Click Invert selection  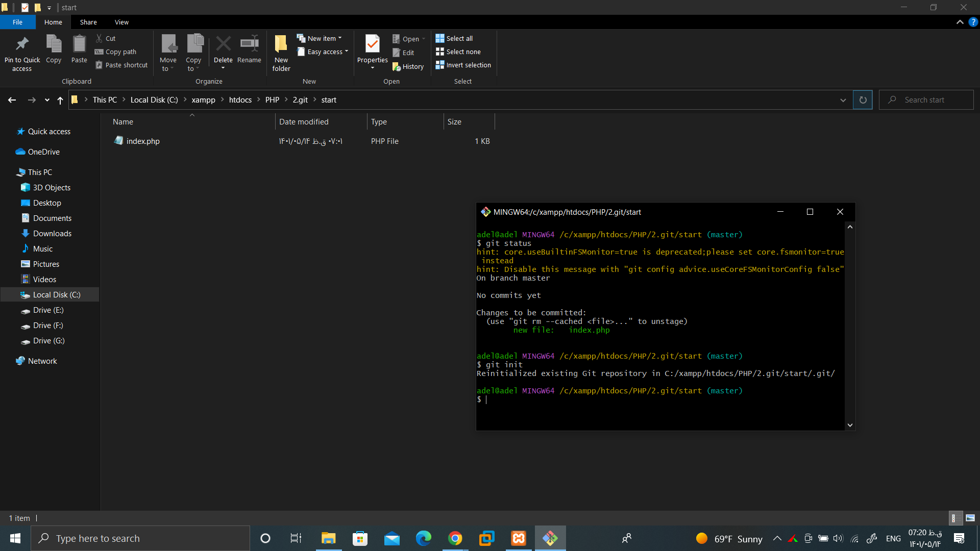pyautogui.click(x=463, y=65)
